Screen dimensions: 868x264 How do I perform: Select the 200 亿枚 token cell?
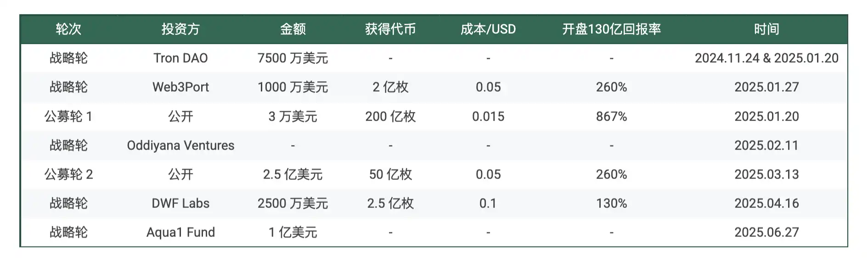[x=390, y=117]
